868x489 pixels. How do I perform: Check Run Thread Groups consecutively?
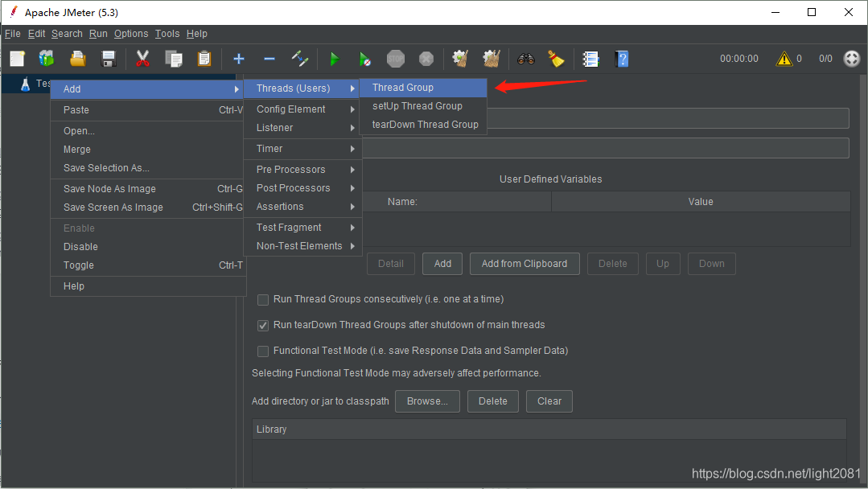tap(263, 300)
